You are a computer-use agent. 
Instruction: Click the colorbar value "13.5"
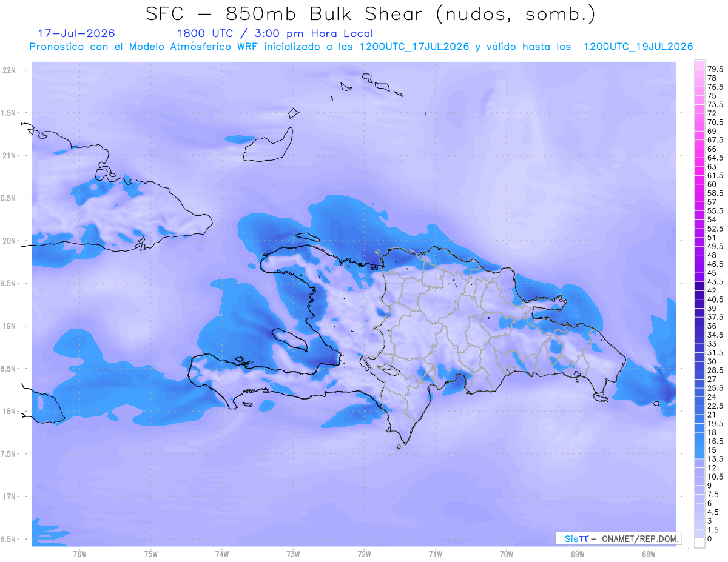(715, 459)
